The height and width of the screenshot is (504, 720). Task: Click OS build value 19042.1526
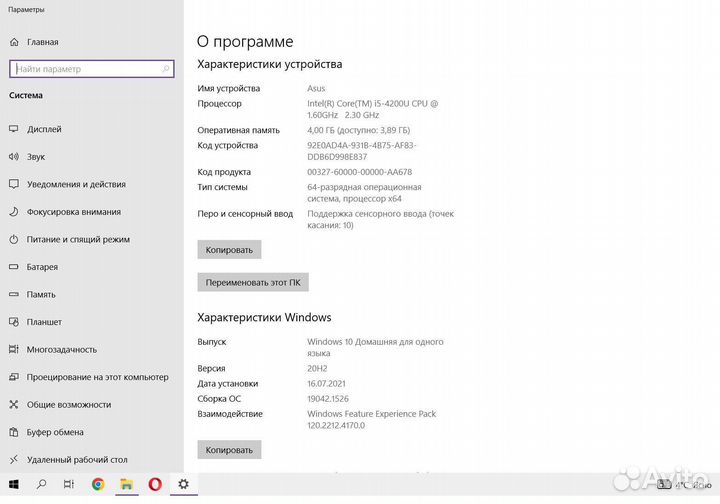click(x=328, y=398)
